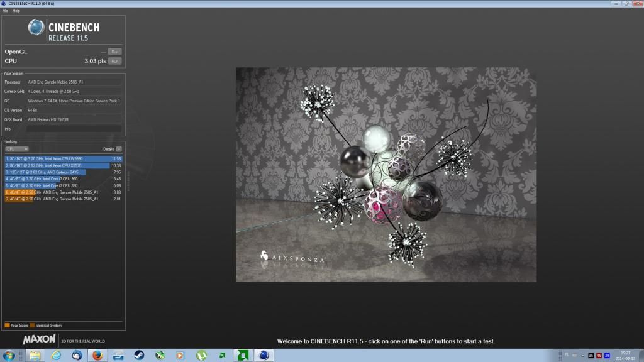Click the Cores x GHz value field
Image resolution: width=644 pixels, height=362 pixels.
[74, 92]
